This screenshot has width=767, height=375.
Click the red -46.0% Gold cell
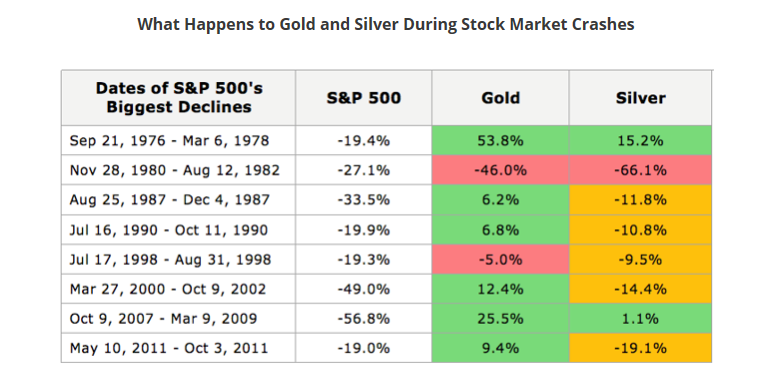500,170
